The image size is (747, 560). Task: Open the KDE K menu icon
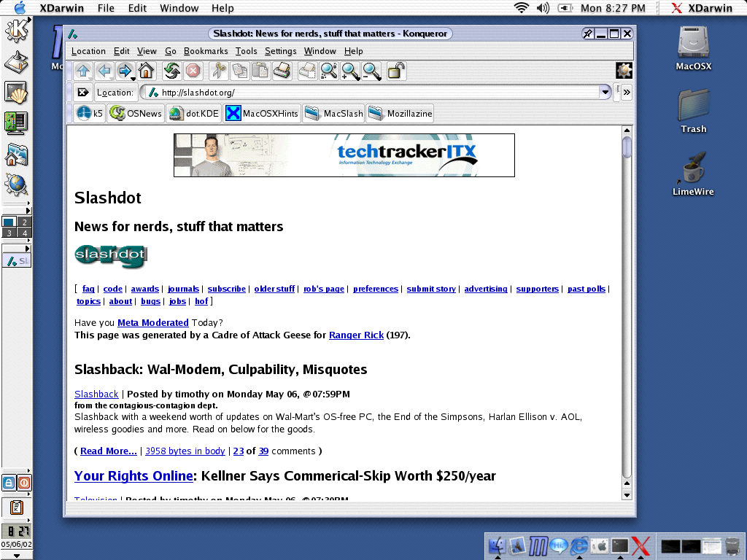[x=17, y=31]
